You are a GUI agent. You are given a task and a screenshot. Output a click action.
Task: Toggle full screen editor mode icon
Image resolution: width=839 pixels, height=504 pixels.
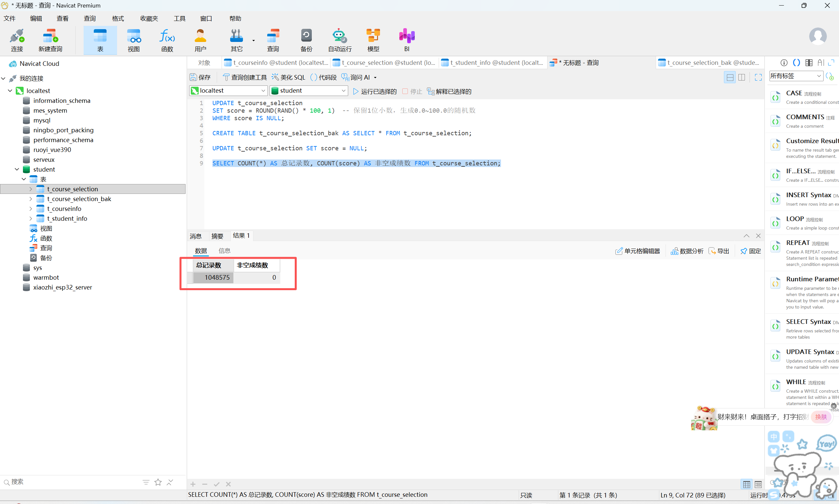coord(758,77)
